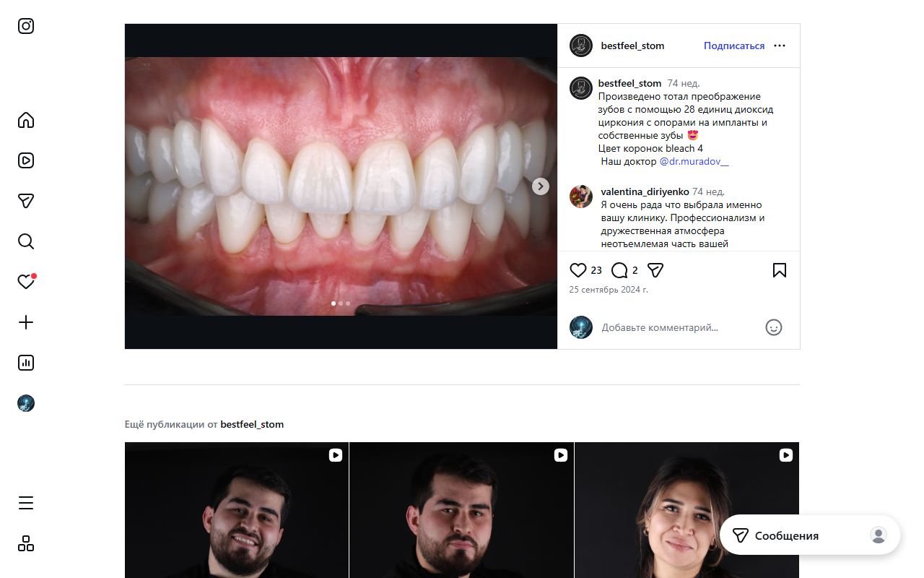This screenshot has width=924, height=578.
Task: Open the @dr.muradov__ profile link
Action: tap(694, 162)
